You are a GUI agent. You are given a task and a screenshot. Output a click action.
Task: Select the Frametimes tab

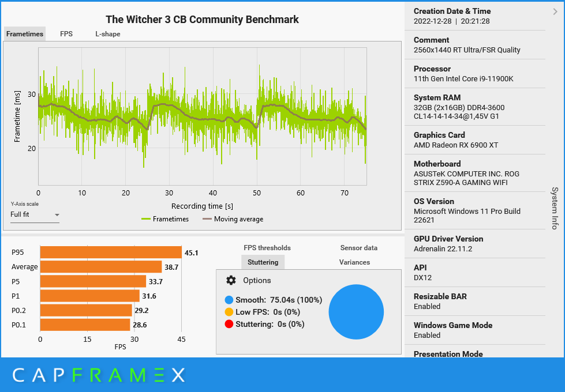coord(24,34)
